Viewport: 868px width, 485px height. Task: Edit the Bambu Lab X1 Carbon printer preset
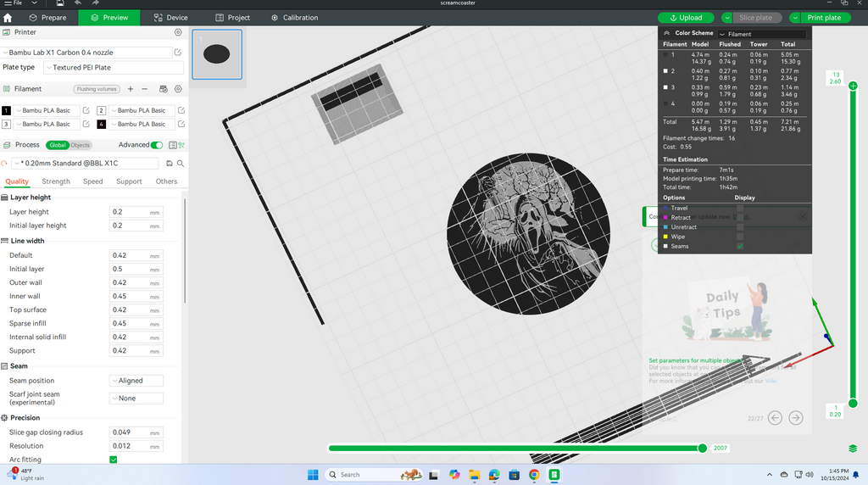coord(178,52)
